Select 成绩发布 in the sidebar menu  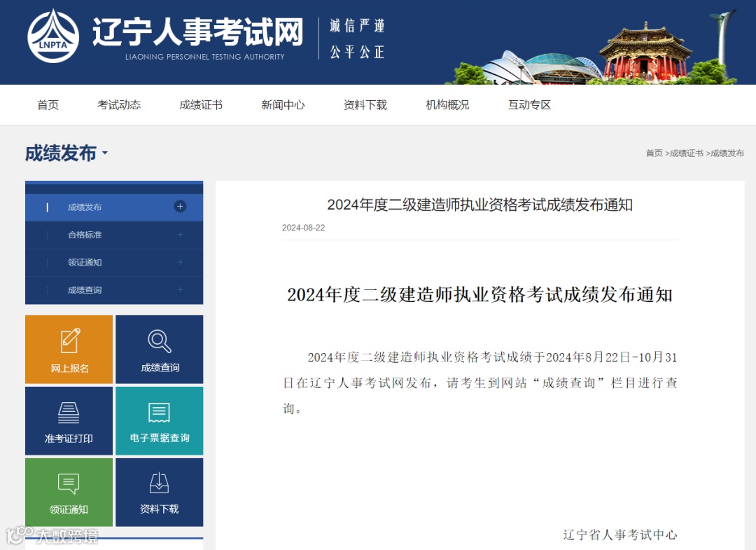pyautogui.click(x=114, y=207)
